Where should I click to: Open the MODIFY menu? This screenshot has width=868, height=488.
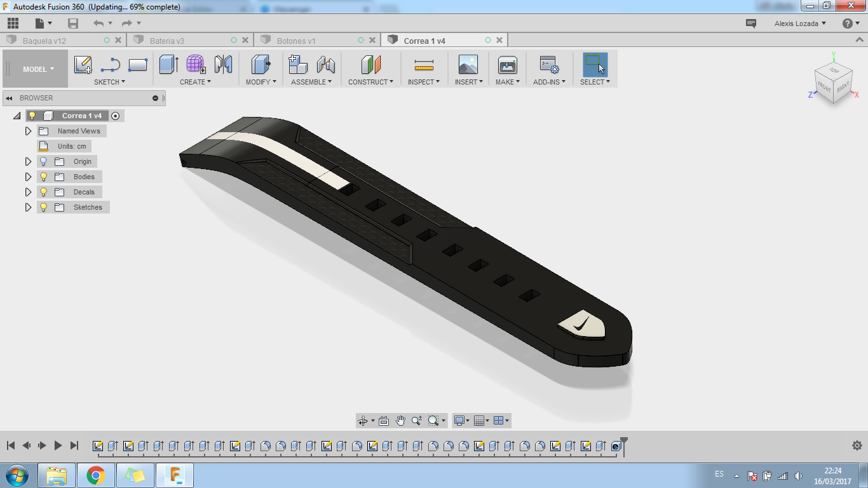click(261, 82)
